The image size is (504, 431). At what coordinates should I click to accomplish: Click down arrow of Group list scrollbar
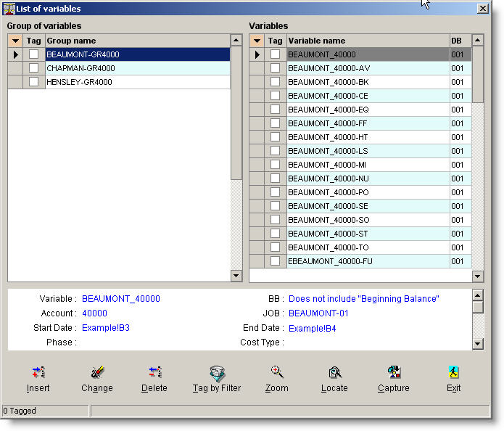(236, 276)
